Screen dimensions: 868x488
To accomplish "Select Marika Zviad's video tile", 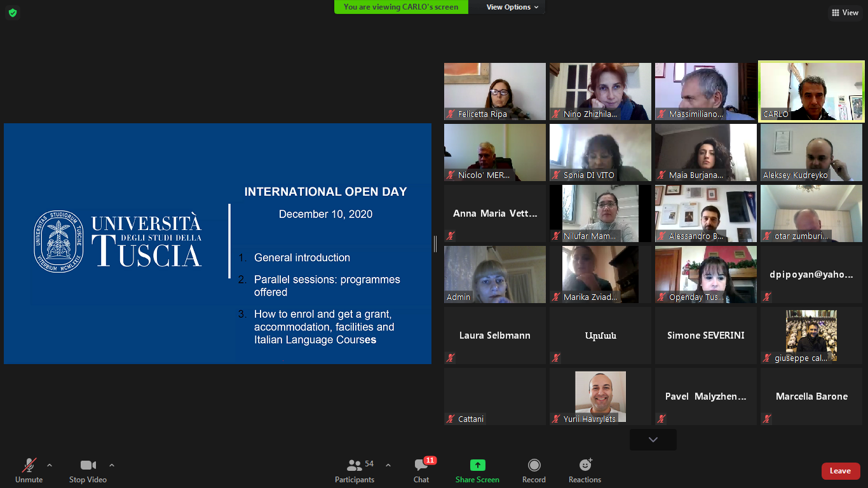I will pyautogui.click(x=600, y=274).
